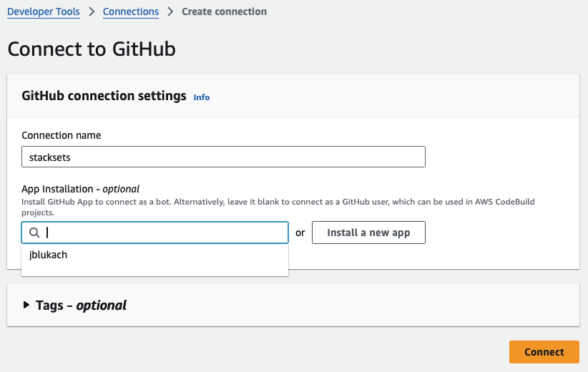Click the breadcrumb chevron after Connections

[x=170, y=12]
